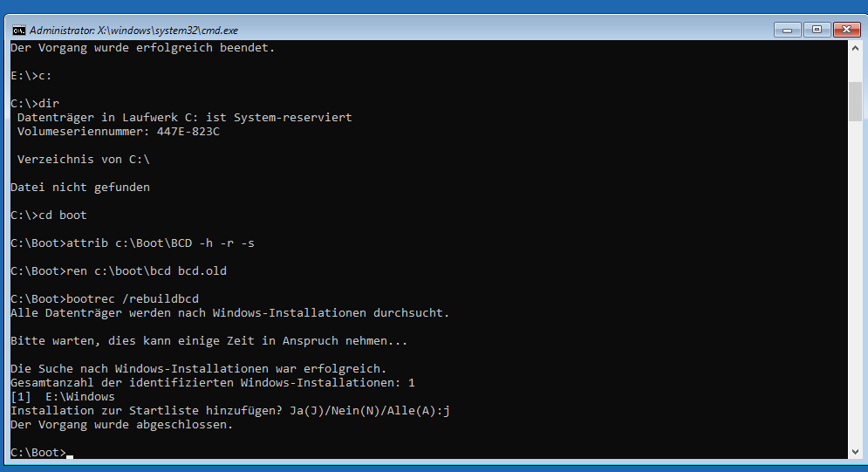Click at the final C:\Boot> prompt cursor

(69, 452)
